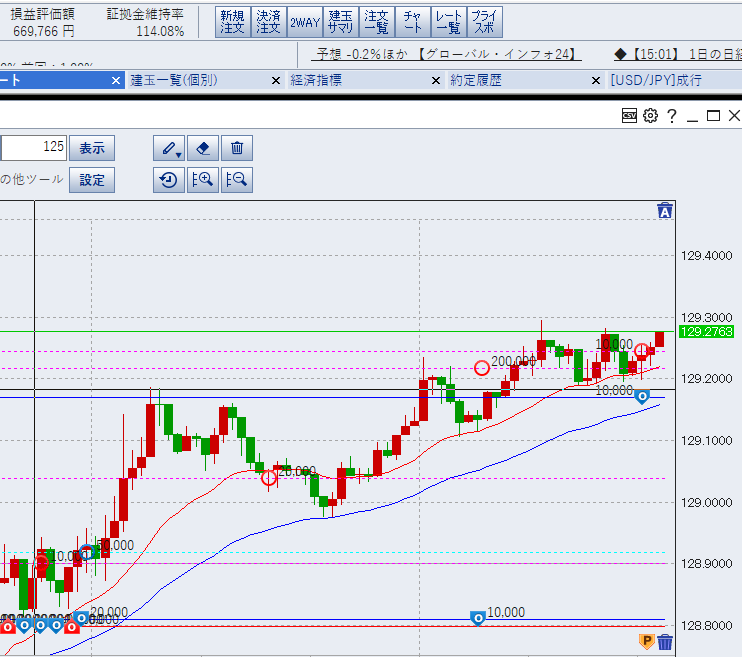Toggle the orange 'P' position marker icon

point(646,641)
